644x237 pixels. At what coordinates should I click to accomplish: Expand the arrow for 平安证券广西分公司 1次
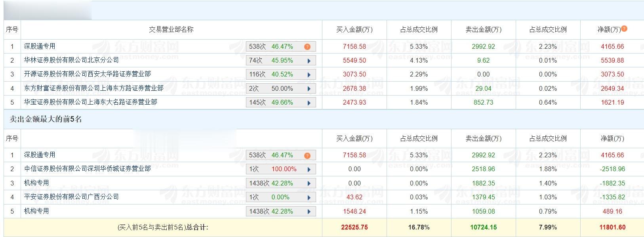pyautogui.click(x=309, y=197)
